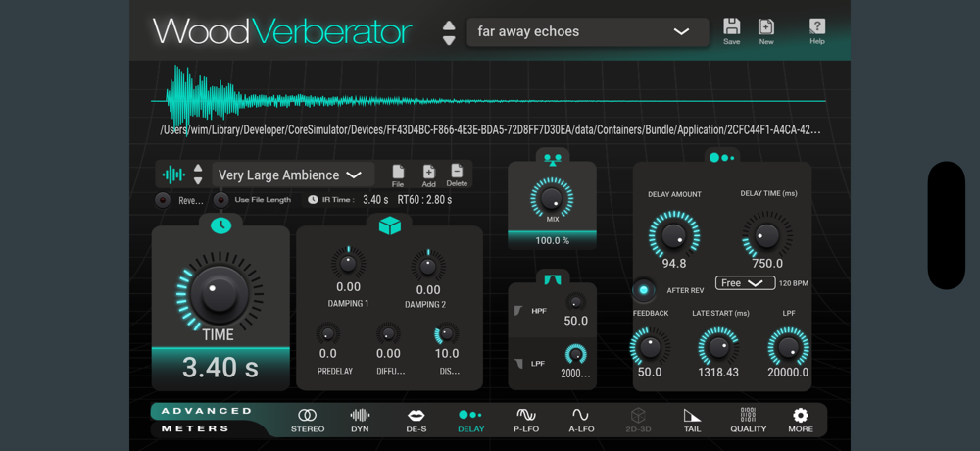
Task: Open the Very Large Ambience dropdown
Action: click(x=293, y=175)
